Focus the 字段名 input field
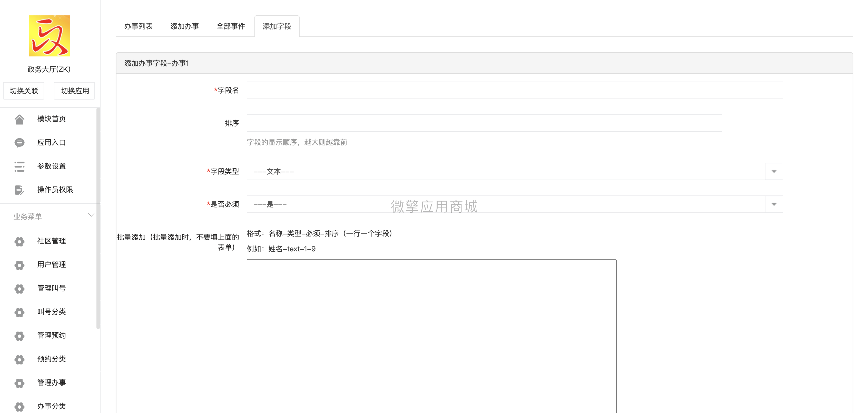Image resolution: width=868 pixels, height=413 pixels. (x=515, y=90)
